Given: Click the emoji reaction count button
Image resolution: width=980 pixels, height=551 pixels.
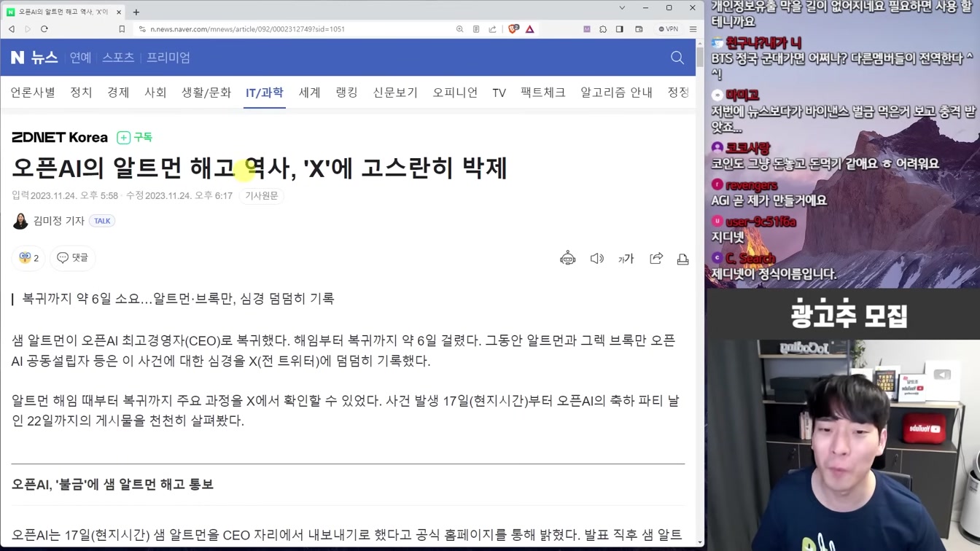Looking at the screenshot, I should point(28,258).
